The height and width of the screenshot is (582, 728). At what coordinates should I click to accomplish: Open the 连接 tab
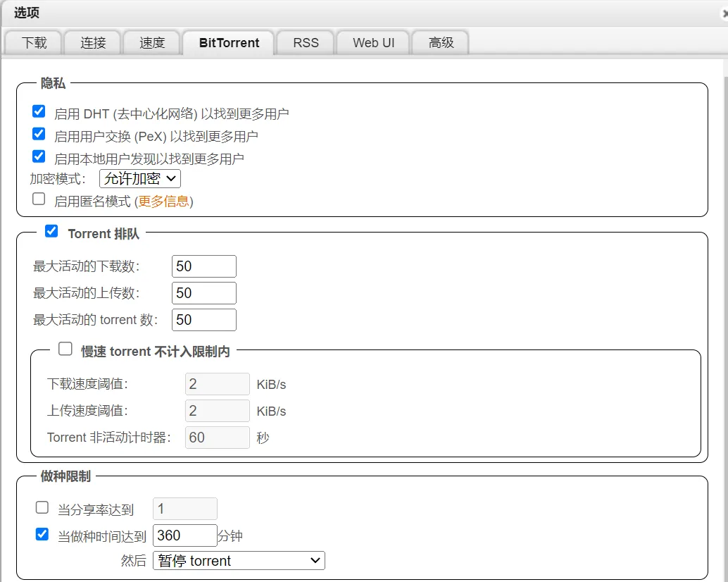pyautogui.click(x=93, y=43)
